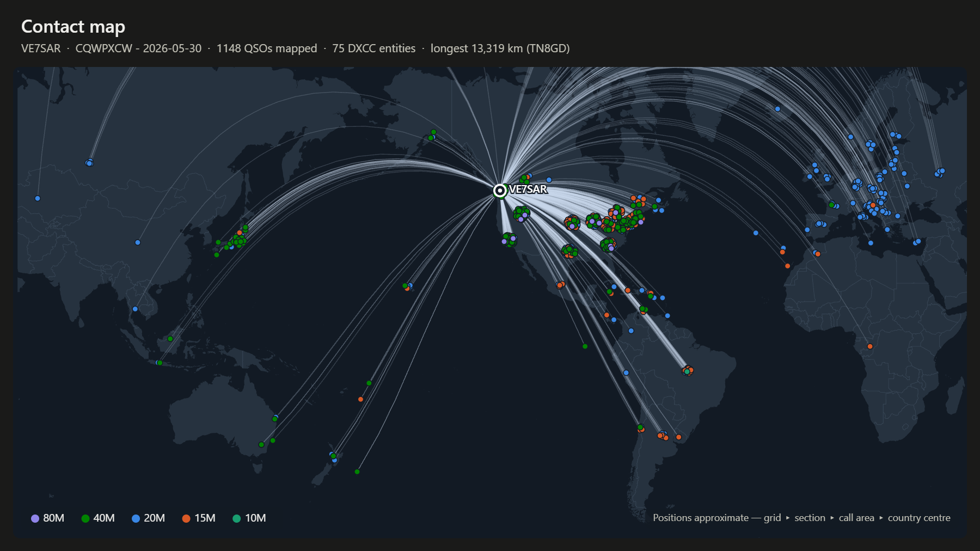This screenshot has width=980, height=551.
Task: Click the 15M legend label
Action: coord(205,518)
